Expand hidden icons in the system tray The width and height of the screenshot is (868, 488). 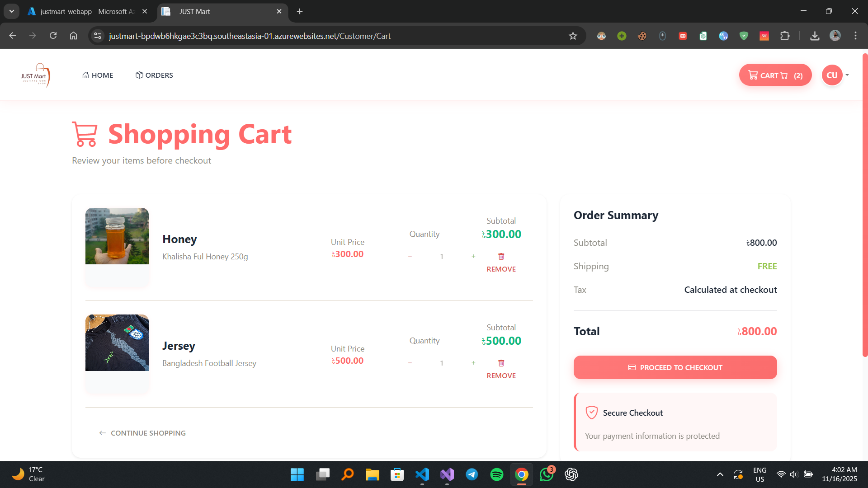720,474
